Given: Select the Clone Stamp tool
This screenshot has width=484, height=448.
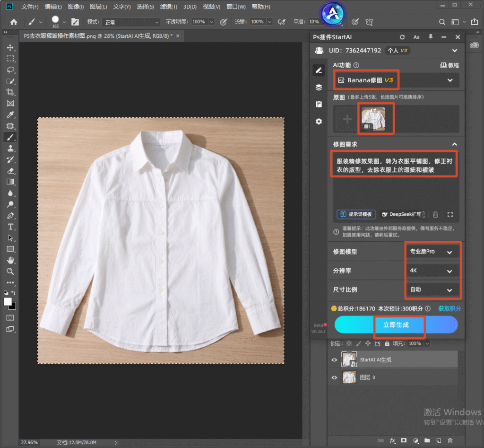Looking at the screenshot, I should (x=10, y=148).
